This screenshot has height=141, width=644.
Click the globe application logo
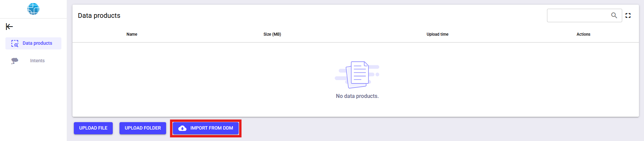[33, 9]
